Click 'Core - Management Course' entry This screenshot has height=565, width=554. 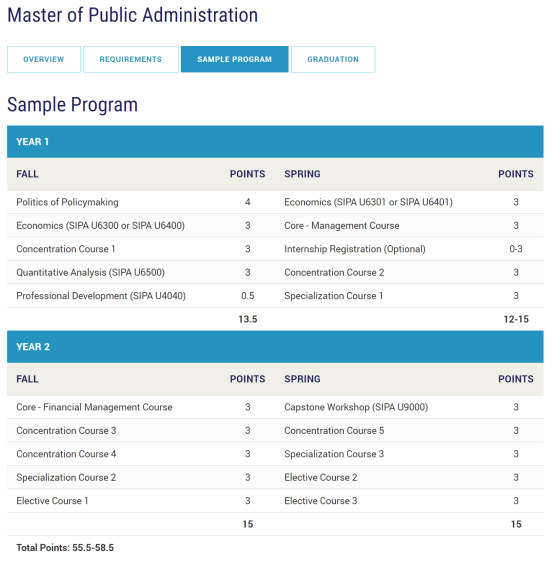[342, 226]
